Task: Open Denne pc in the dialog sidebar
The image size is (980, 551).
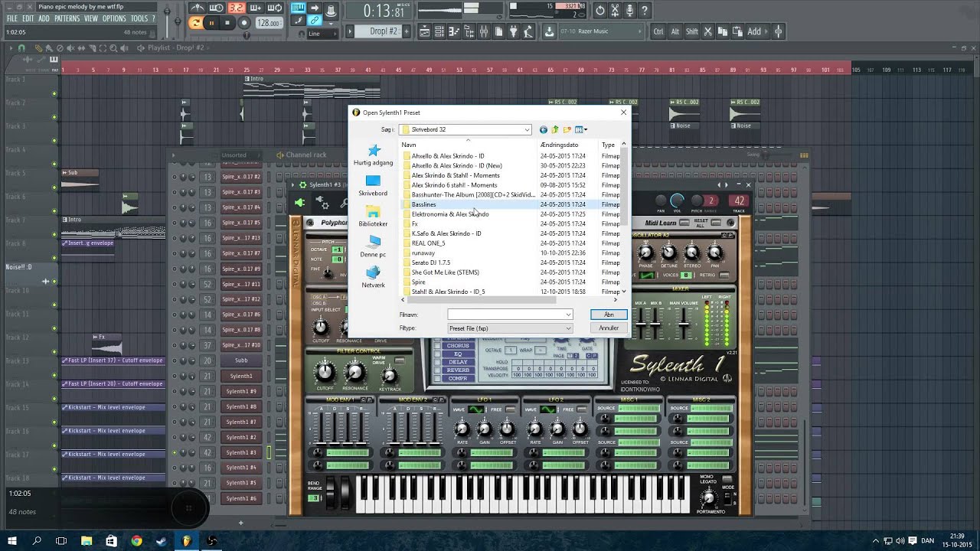Action: tap(373, 247)
